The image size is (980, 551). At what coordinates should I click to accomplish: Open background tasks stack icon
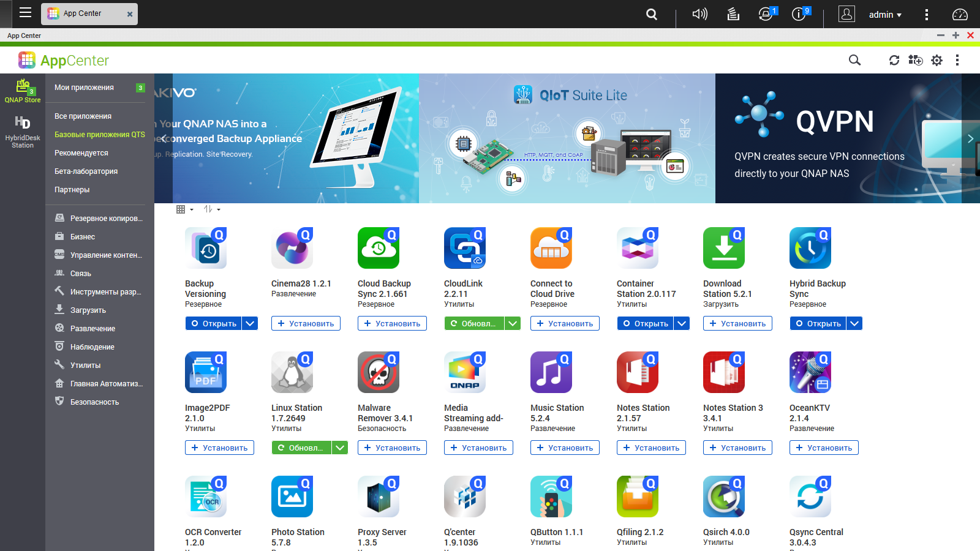tap(733, 14)
